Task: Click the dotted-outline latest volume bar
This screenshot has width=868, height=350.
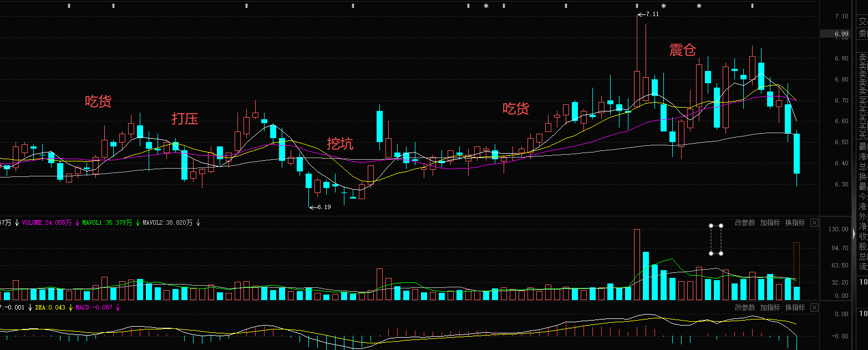Action: 796,264
